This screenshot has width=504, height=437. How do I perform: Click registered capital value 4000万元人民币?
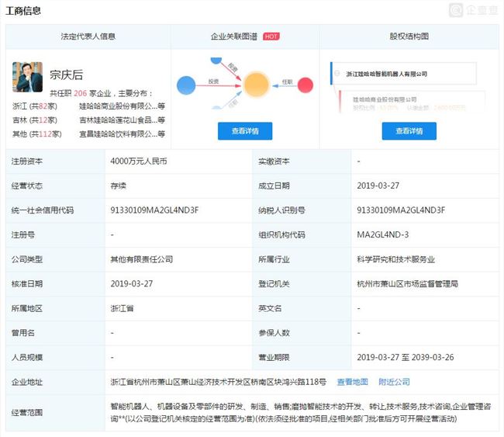(x=139, y=161)
